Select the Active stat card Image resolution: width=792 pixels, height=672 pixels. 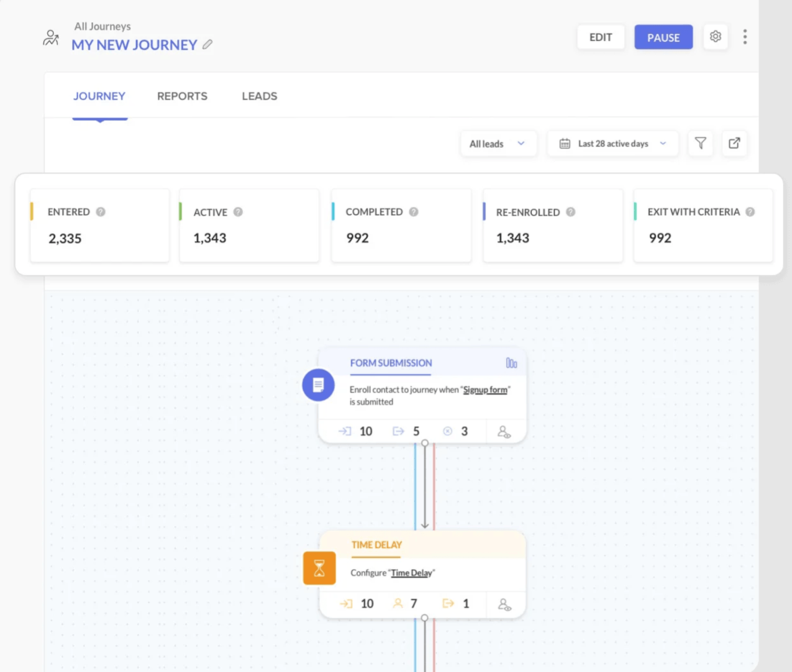[x=249, y=225]
